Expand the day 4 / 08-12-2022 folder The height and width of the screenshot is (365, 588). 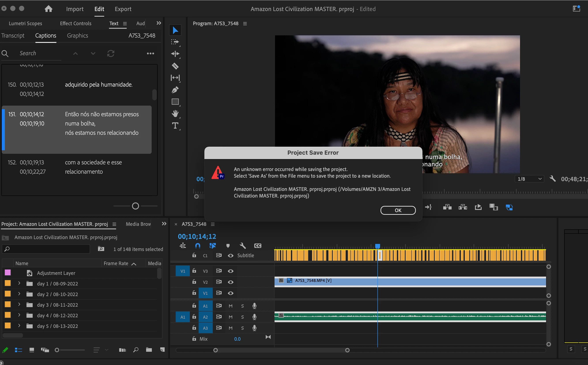pyautogui.click(x=19, y=315)
